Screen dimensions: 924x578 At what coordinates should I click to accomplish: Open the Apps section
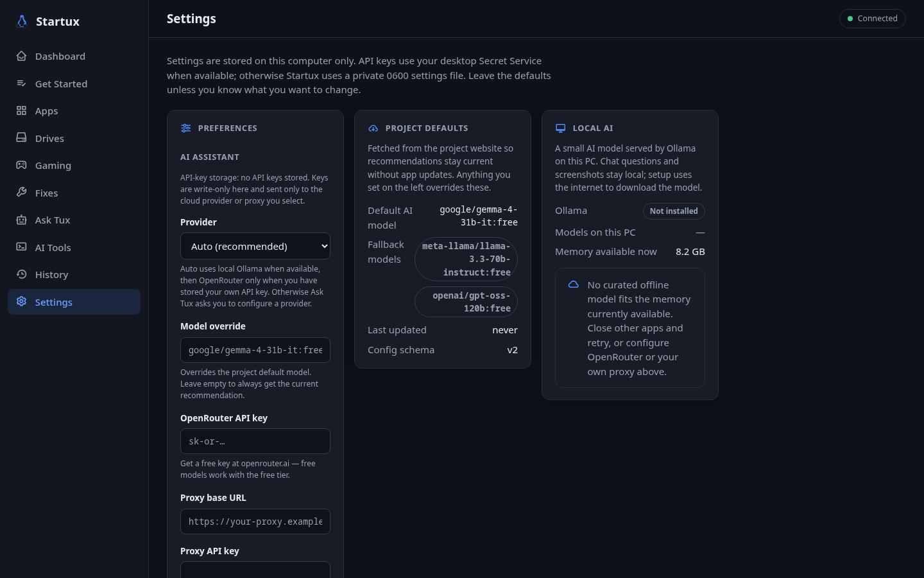click(74, 110)
